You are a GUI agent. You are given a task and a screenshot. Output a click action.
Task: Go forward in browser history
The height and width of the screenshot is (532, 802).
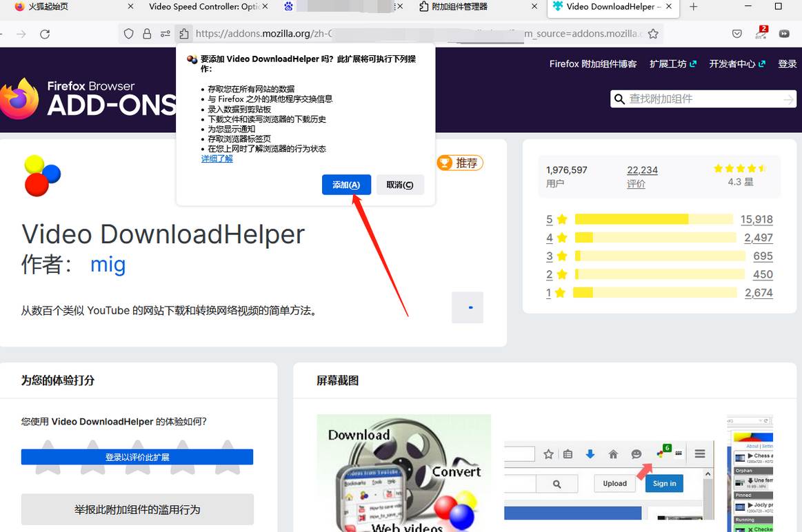point(21,34)
